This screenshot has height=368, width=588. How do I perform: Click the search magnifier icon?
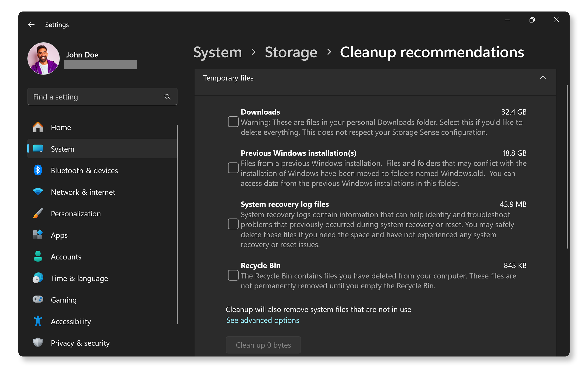pyautogui.click(x=167, y=97)
